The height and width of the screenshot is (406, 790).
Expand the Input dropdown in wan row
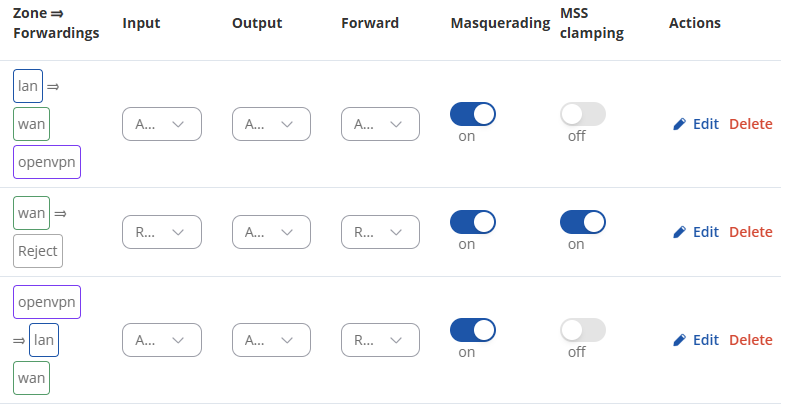[162, 232]
